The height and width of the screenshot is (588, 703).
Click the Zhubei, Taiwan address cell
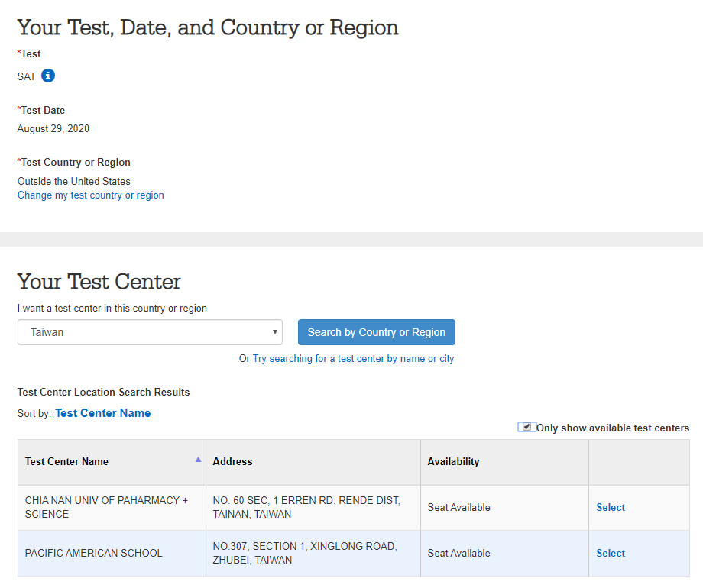[313, 554]
